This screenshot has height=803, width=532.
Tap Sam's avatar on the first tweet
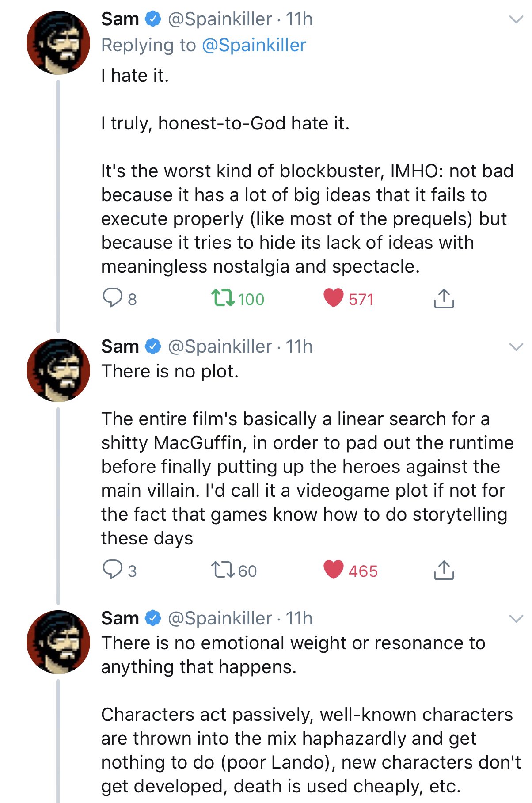point(58,43)
